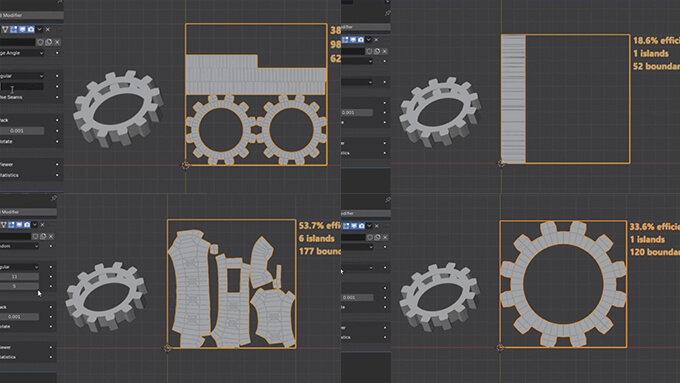The height and width of the screenshot is (383, 680).
Task: Toggle render visibility camera icon in top-left panel
Action: 31,29
